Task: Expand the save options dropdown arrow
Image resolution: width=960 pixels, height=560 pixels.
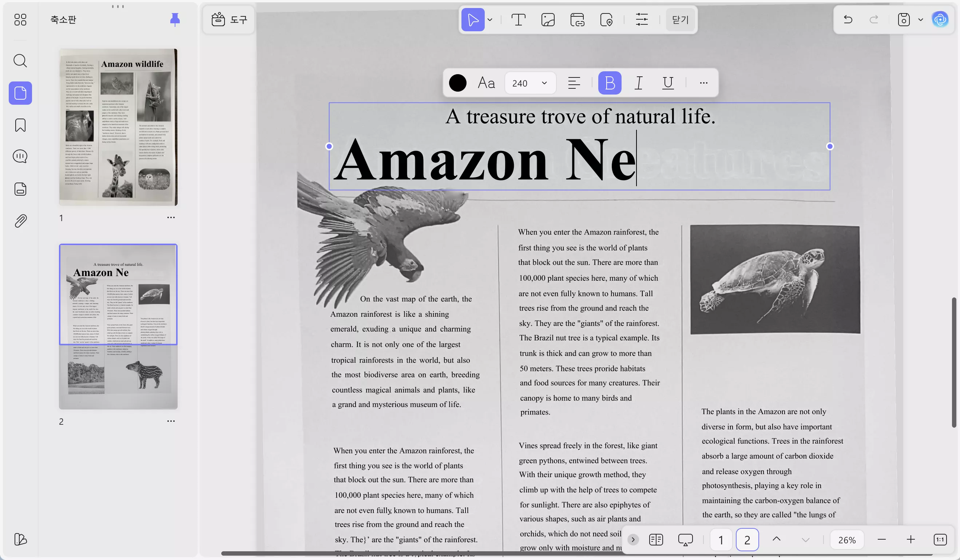Action: point(921,19)
